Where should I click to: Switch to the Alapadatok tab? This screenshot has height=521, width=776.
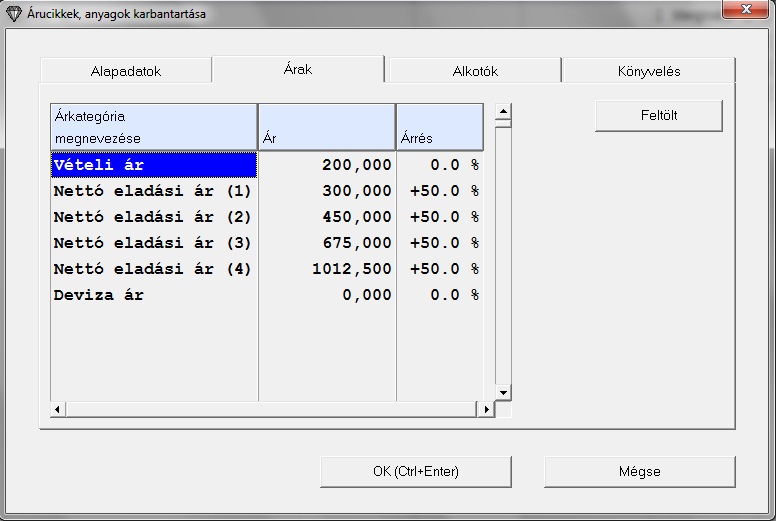click(x=126, y=71)
